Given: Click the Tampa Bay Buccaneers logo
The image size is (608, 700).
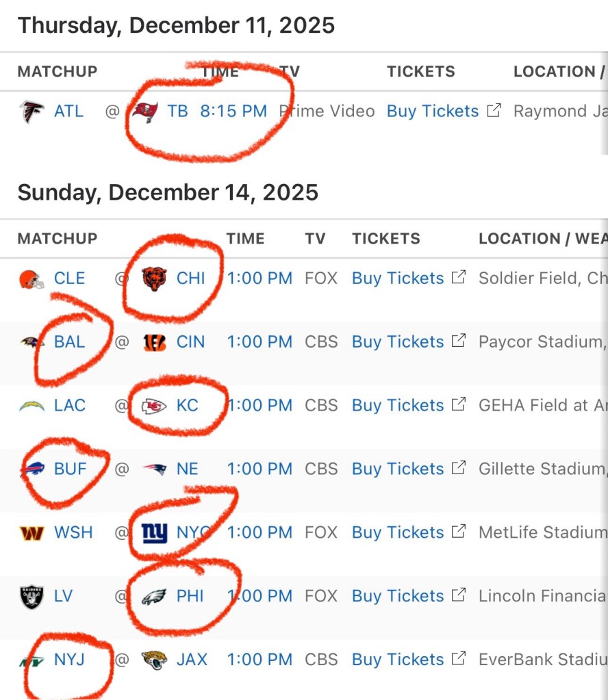Looking at the screenshot, I should point(145,111).
